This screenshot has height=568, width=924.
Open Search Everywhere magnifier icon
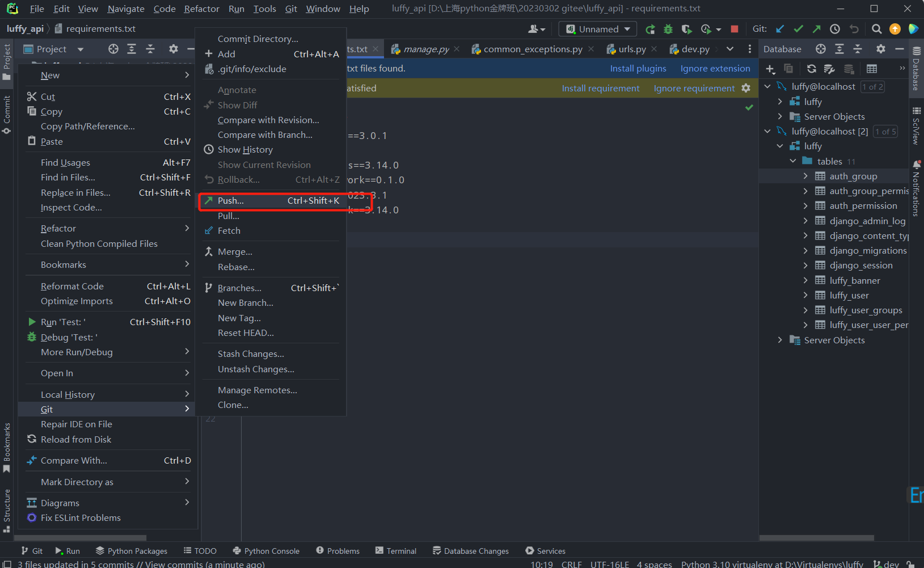[x=876, y=29]
